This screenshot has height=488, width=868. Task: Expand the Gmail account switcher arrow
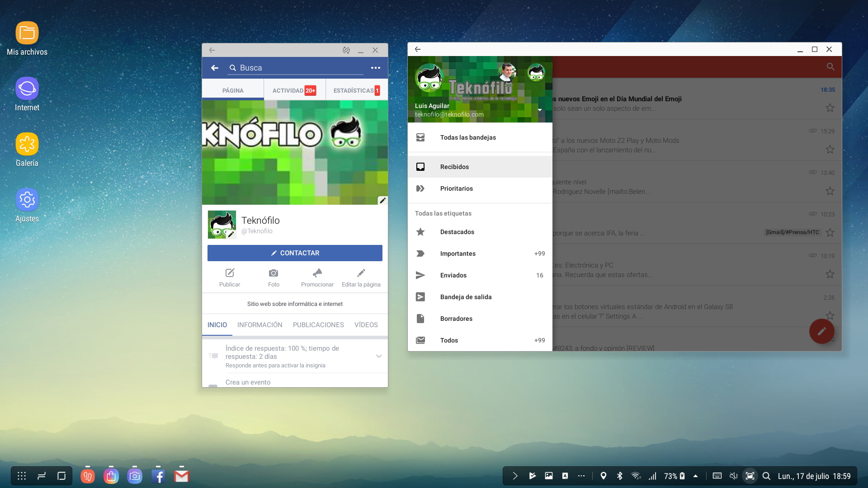540,110
